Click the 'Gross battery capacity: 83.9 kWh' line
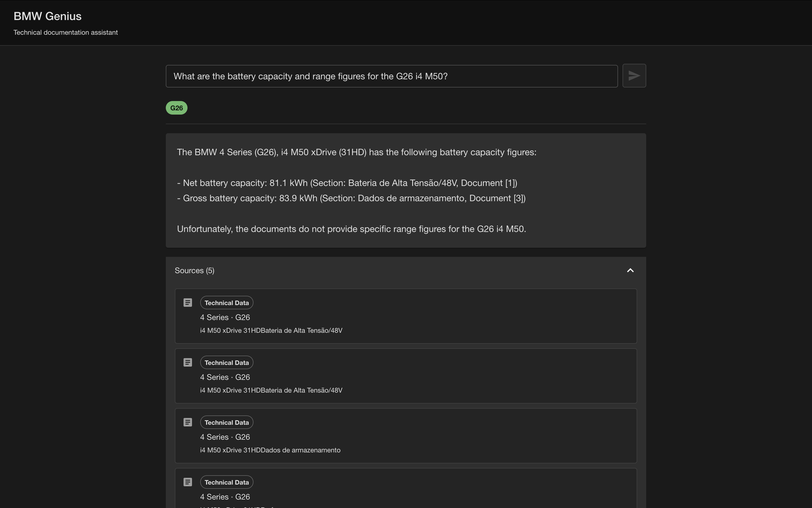Viewport: 812px width, 508px height. pos(351,198)
